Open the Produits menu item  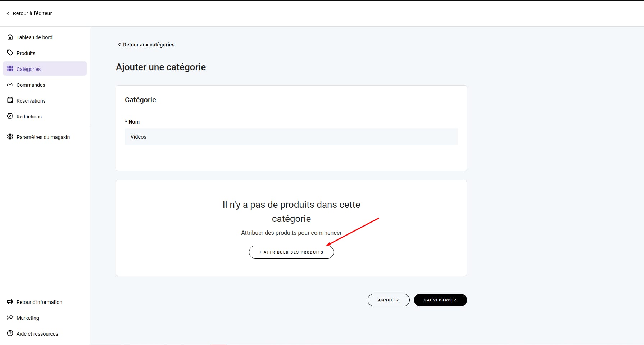[26, 53]
